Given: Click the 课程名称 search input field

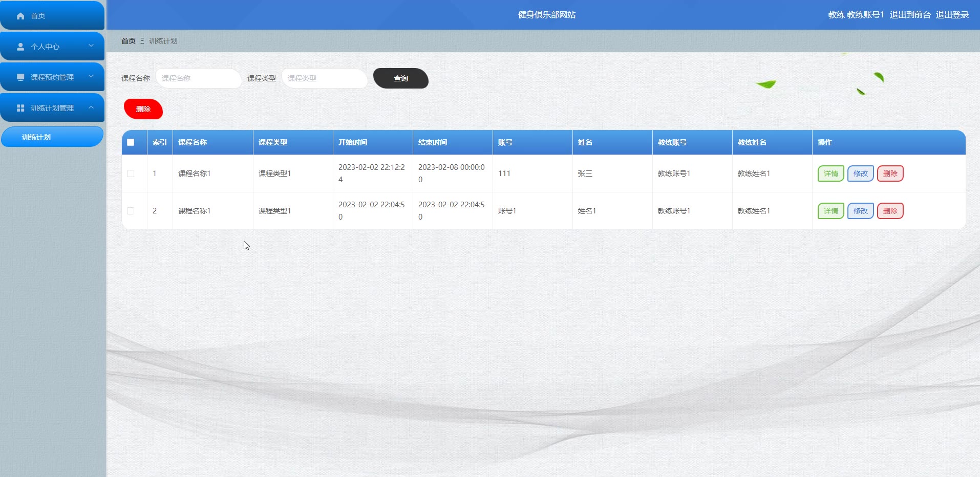Looking at the screenshot, I should (198, 78).
